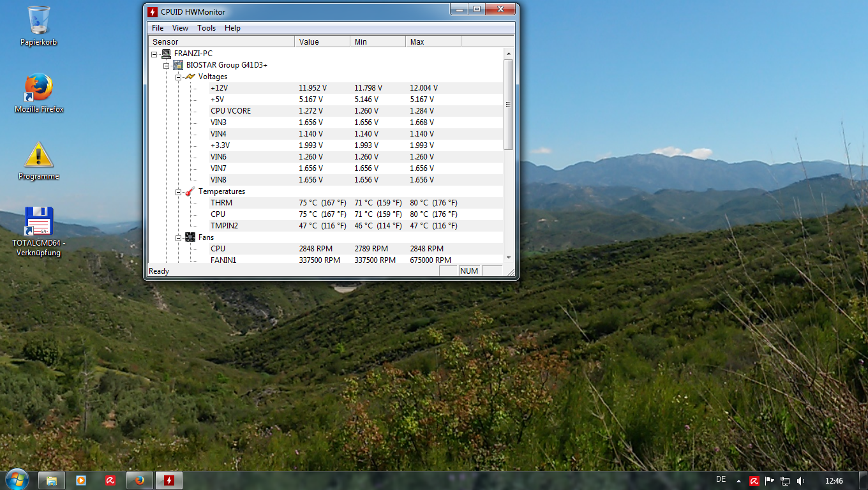Open the Tools menu

pos(207,28)
